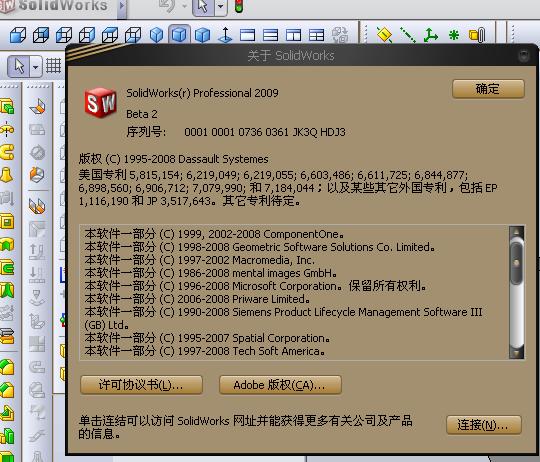Click the Microsoft Corporation copyright line
The image size is (540, 462).
coord(256,286)
